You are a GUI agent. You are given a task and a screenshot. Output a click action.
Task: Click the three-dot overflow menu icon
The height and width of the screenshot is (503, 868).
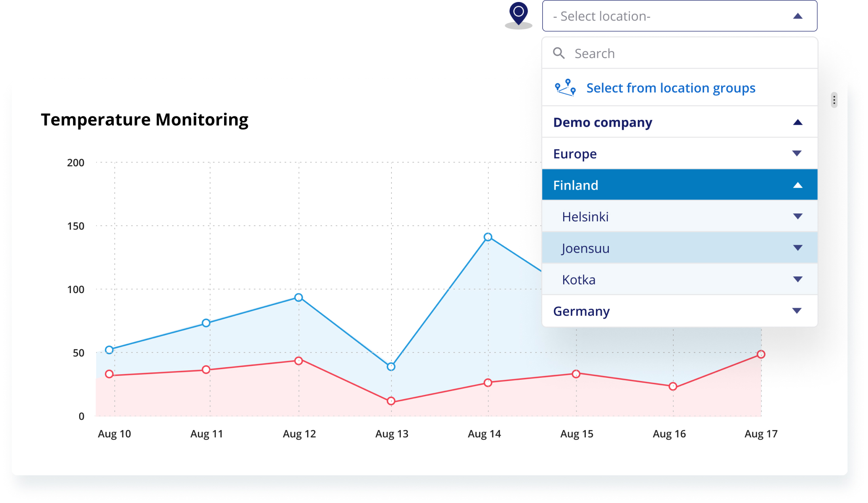(834, 100)
